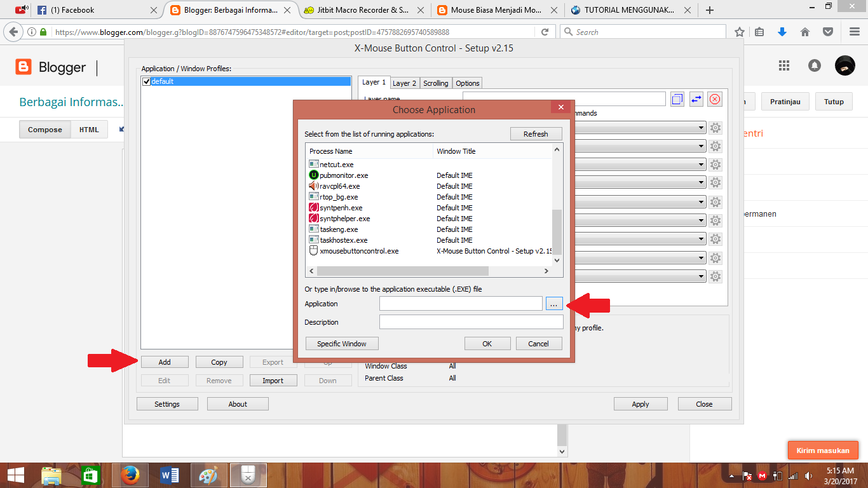Click the Specific Window button
The height and width of the screenshot is (488, 868).
pyautogui.click(x=342, y=343)
